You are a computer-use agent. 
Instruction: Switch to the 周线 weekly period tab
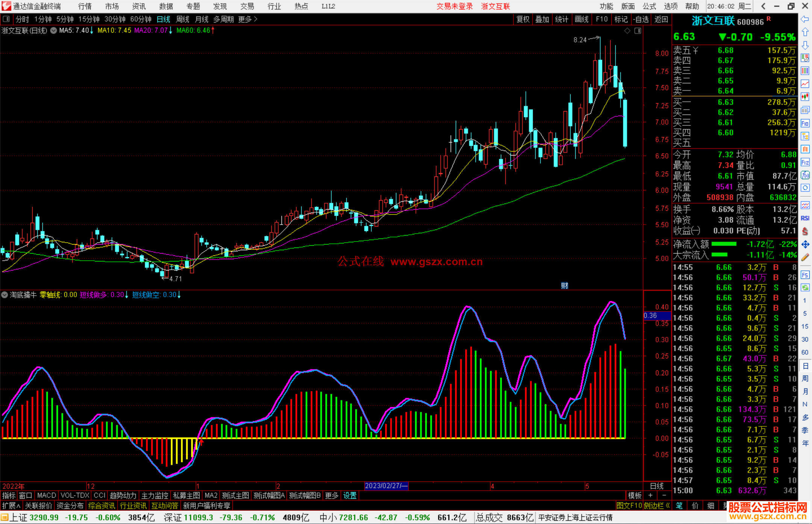183,19
